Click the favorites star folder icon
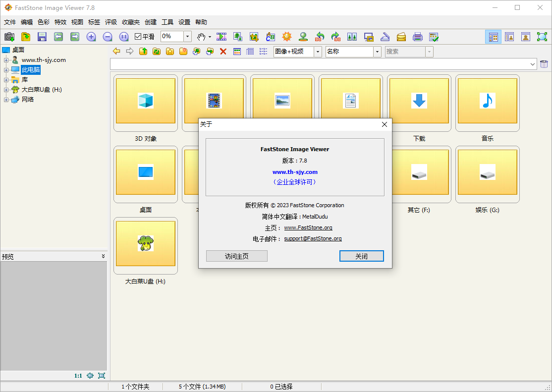This screenshot has height=392, width=552. point(170,52)
